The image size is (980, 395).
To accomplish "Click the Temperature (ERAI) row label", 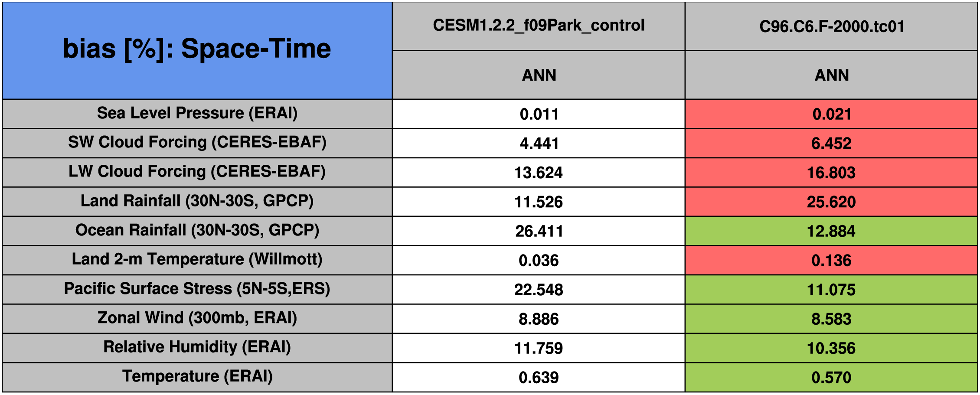I will coord(197,376).
